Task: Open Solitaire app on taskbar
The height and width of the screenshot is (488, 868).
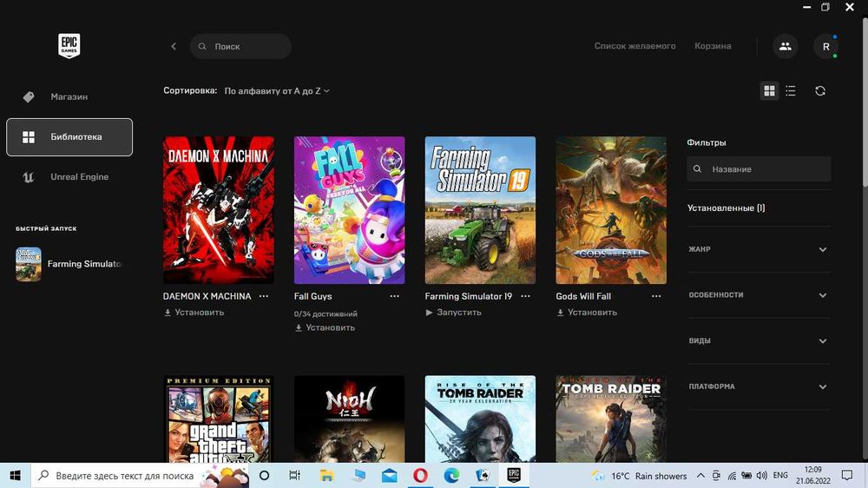Action: 482,475
